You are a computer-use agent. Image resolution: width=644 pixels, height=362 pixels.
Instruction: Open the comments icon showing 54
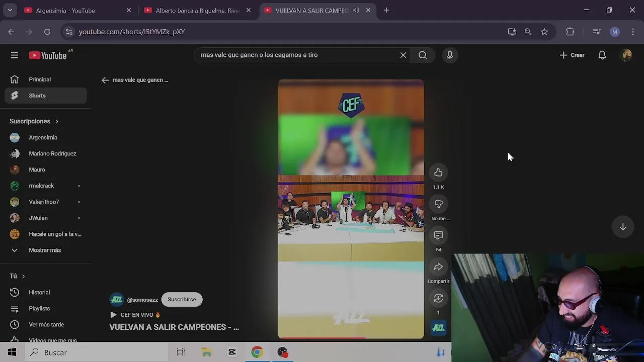(x=438, y=235)
